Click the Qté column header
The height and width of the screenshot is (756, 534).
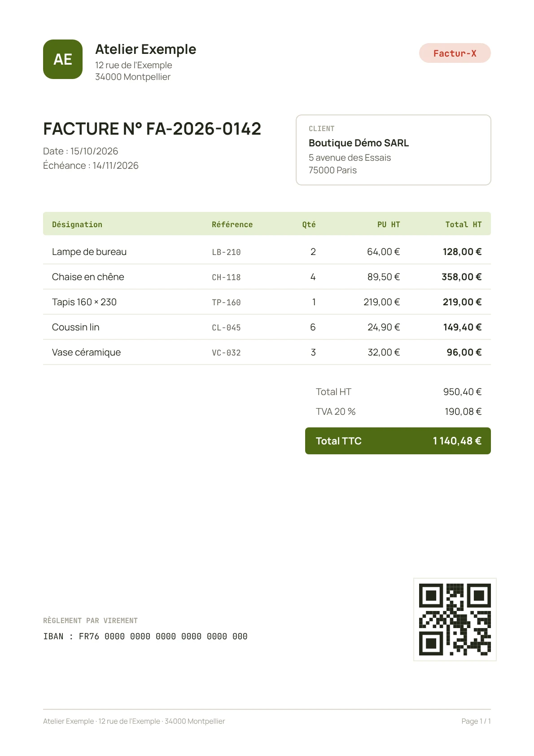pos(309,224)
